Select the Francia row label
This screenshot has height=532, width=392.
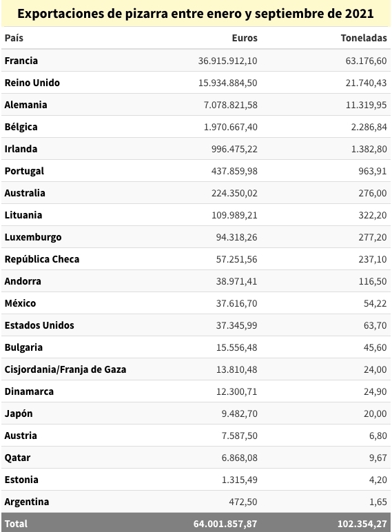pos(21,61)
